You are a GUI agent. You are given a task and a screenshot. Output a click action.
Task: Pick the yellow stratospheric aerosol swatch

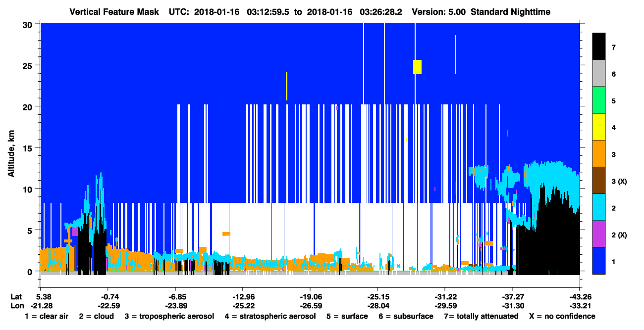point(599,128)
